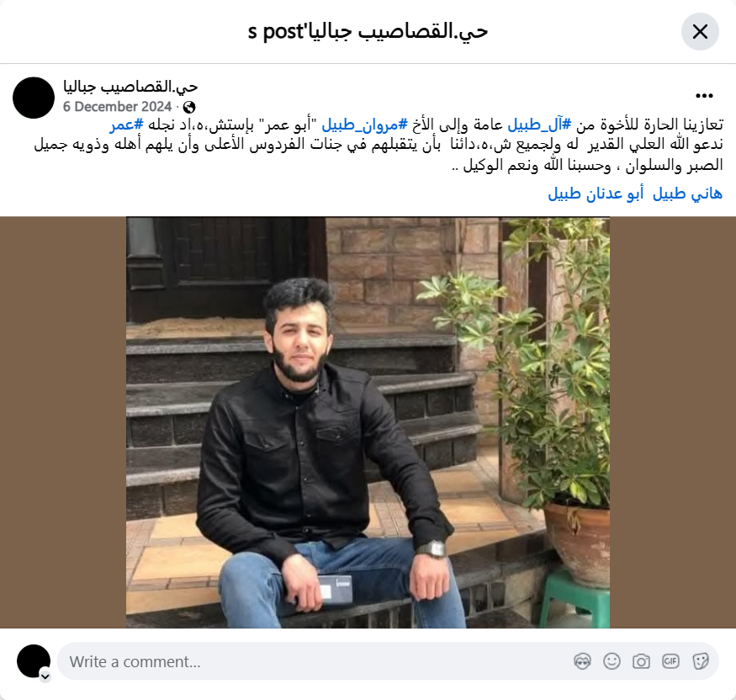Follow the #عمر hashtag
The image size is (736, 700).
pyautogui.click(x=127, y=125)
